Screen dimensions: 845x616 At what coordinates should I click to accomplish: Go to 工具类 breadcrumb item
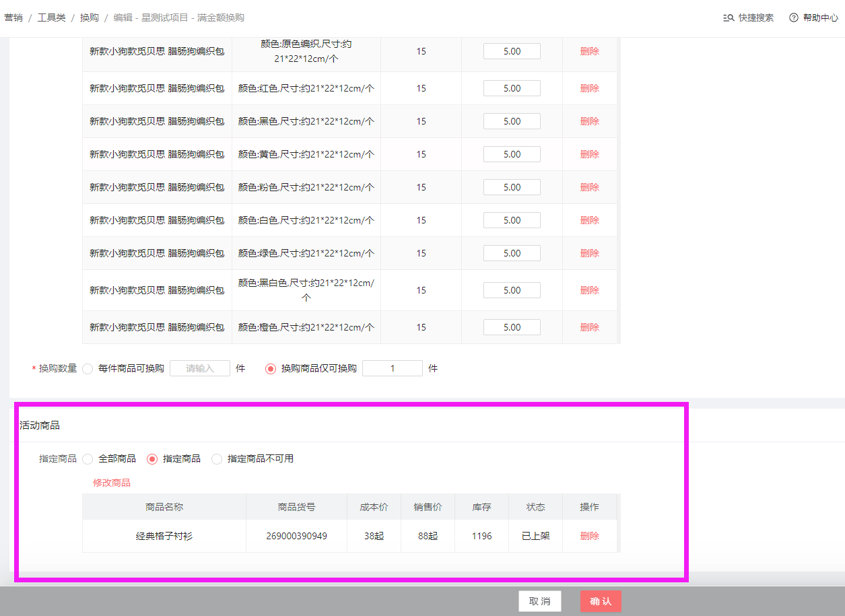pyautogui.click(x=51, y=18)
